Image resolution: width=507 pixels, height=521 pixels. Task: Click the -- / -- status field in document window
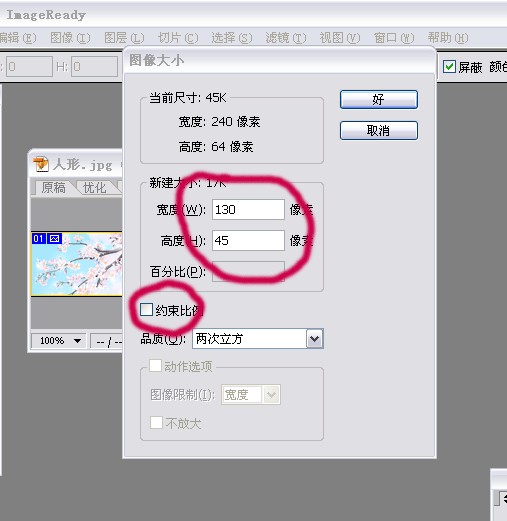tap(107, 341)
